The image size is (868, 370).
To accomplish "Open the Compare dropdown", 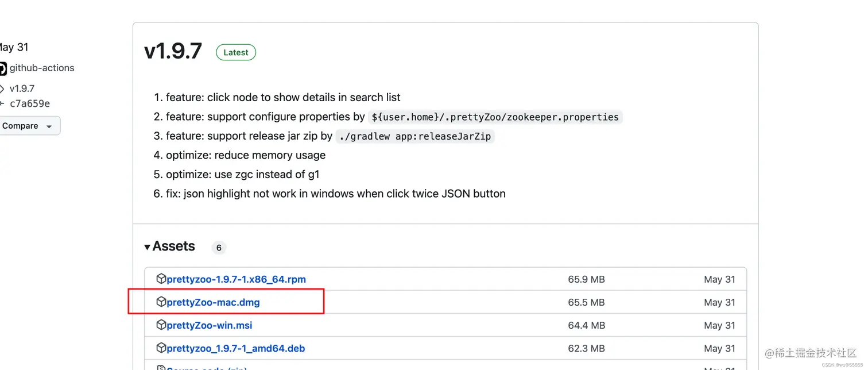I will pyautogui.click(x=21, y=125).
